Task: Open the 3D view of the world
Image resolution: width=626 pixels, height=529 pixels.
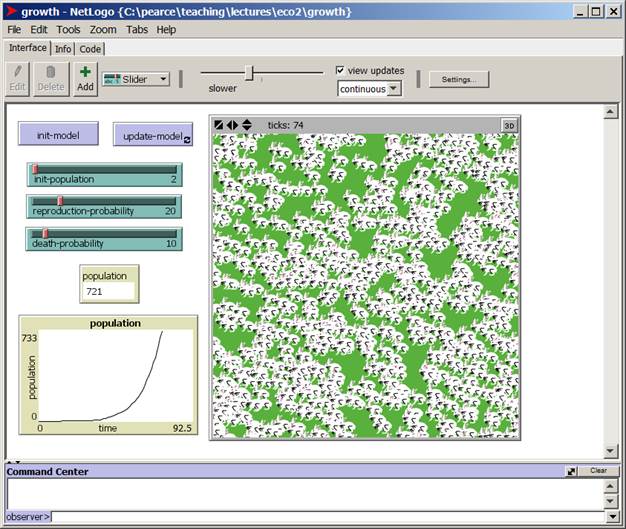Action: point(509,125)
